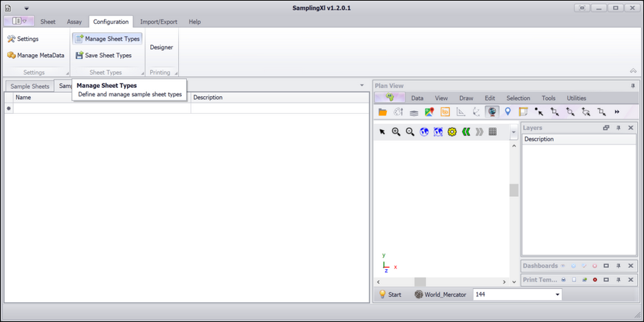Switch to the Assay ribbon tab
Image resolution: width=644 pixels, height=322 pixels.
(74, 22)
